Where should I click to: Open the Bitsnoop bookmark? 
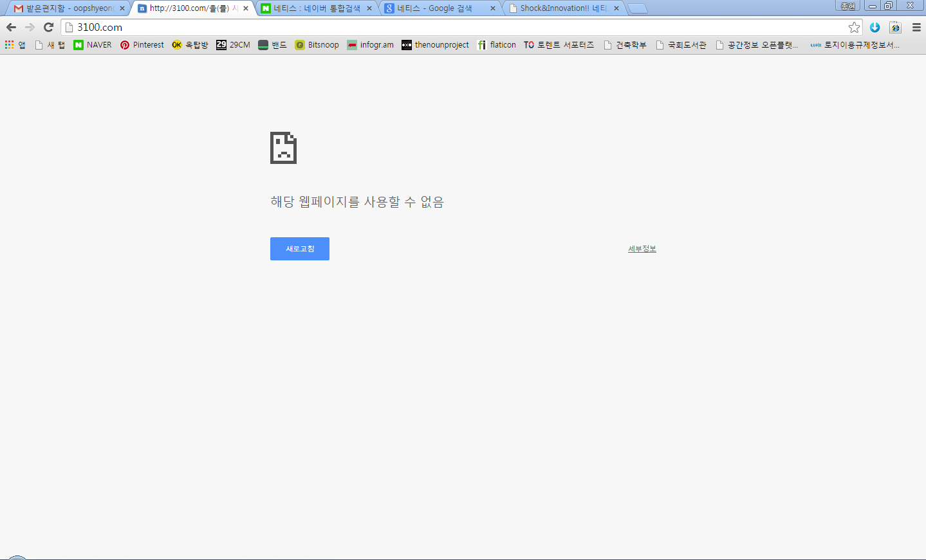coord(317,45)
